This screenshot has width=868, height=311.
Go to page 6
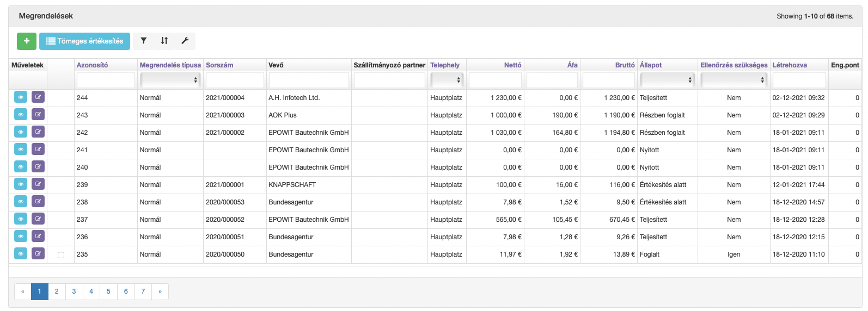coord(126,291)
